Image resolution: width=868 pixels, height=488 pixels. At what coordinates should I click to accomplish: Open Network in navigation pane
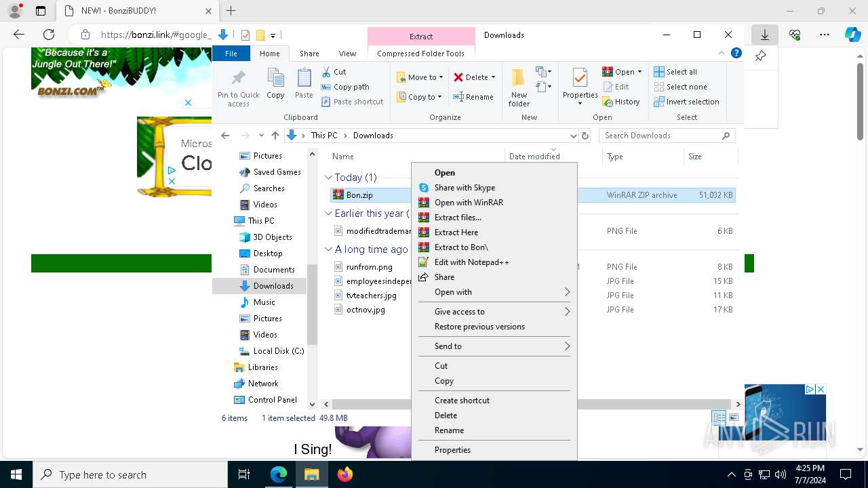[x=263, y=384]
